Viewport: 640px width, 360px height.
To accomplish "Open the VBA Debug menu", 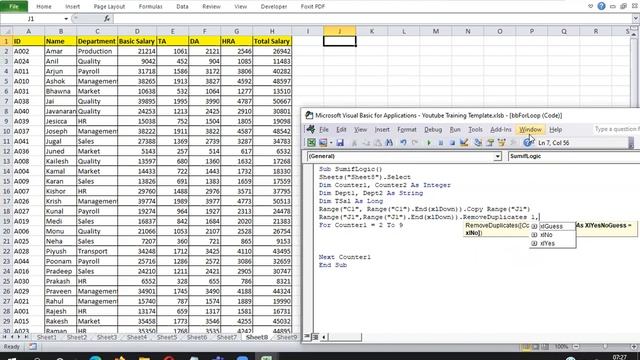I will [433, 129].
